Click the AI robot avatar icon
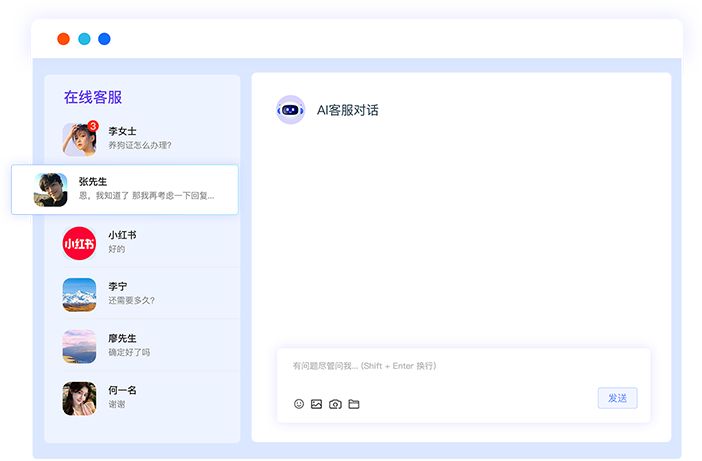The image size is (702, 461). pyautogui.click(x=290, y=110)
